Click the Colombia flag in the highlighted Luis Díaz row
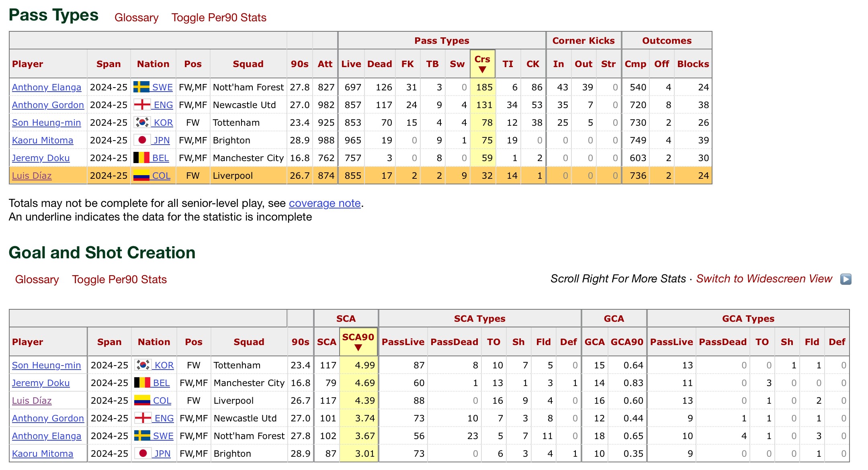Image resolution: width=868 pixels, height=470 pixels. (141, 176)
